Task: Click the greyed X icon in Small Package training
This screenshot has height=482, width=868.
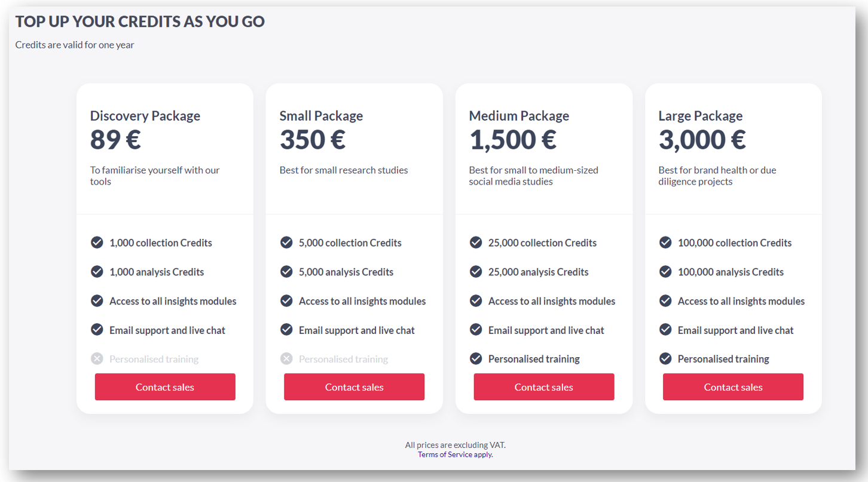Action: 286,359
